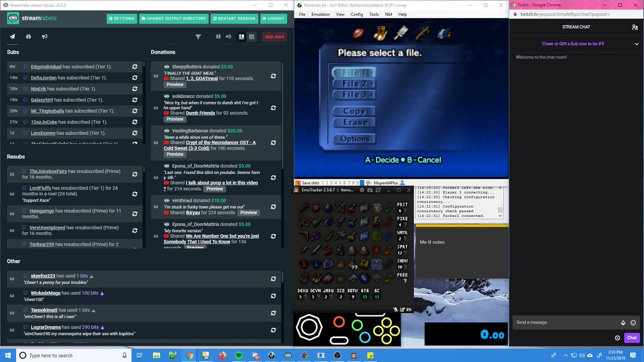Mute alert sounds with the speaker icon
This screenshot has width=644, height=362.
pos(228,36)
